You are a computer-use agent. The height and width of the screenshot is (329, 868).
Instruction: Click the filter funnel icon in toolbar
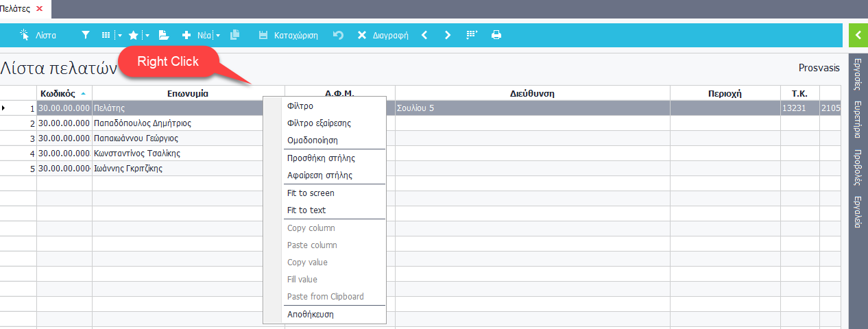86,35
